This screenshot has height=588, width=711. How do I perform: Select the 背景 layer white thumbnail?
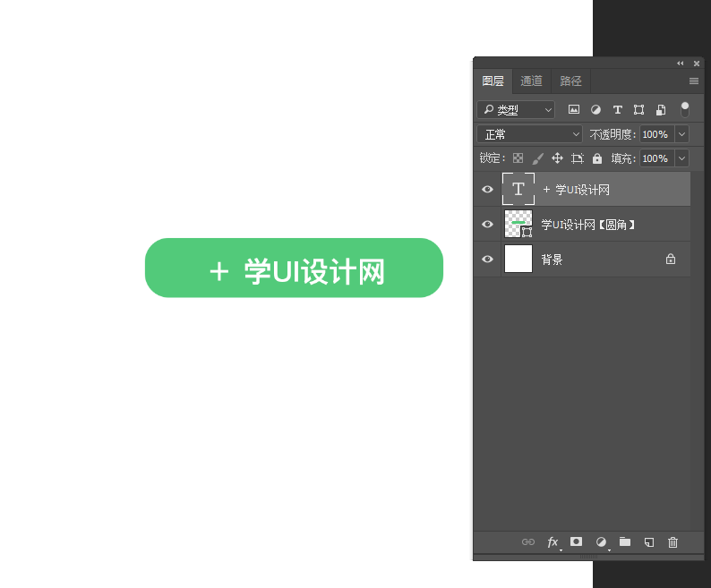pyautogui.click(x=518, y=259)
